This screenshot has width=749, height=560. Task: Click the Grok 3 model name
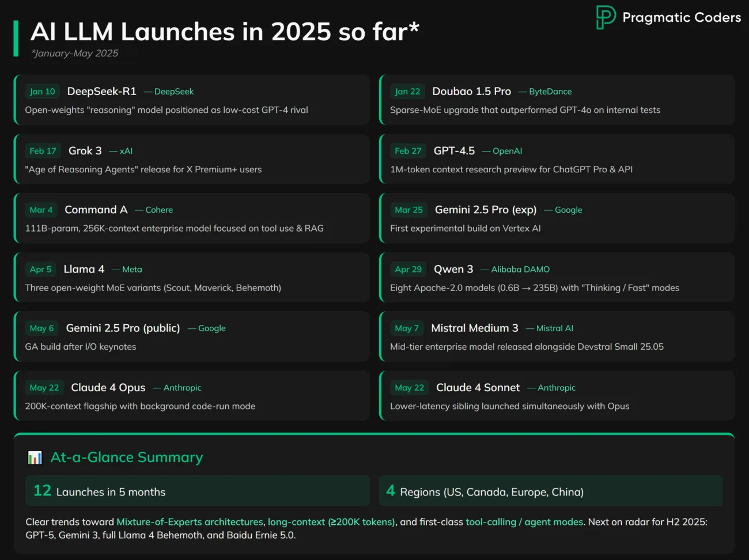click(85, 150)
